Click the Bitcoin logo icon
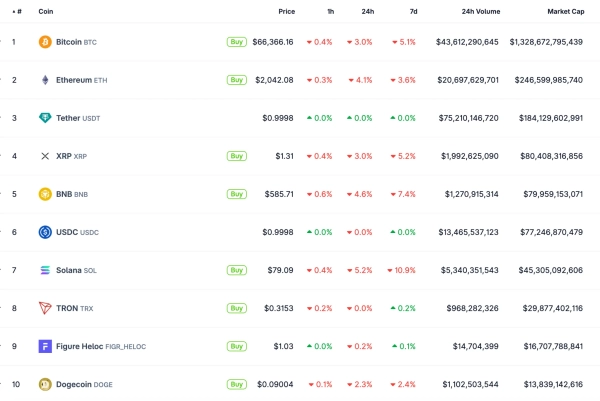600x401 pixels. click(x=44, y=42)
